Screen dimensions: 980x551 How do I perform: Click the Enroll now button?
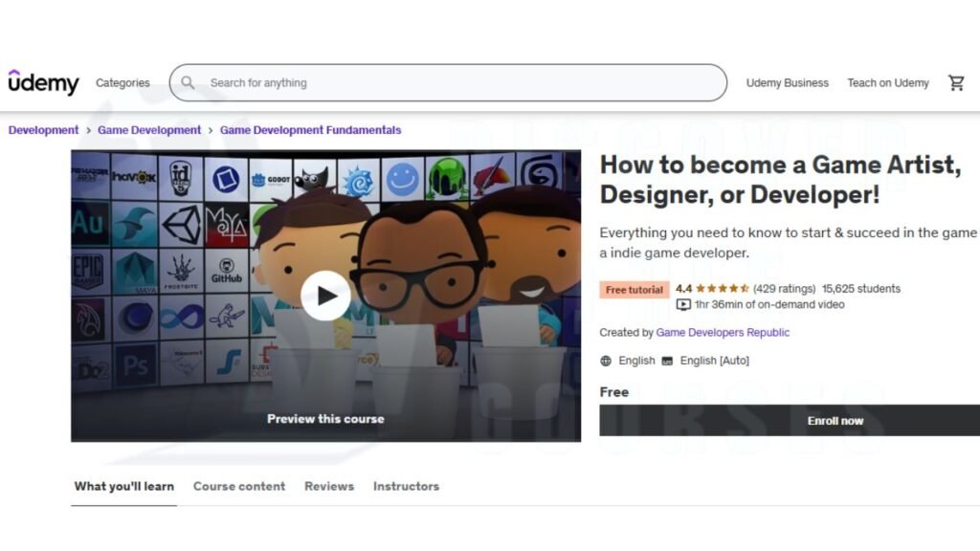[x=790, y=421]
